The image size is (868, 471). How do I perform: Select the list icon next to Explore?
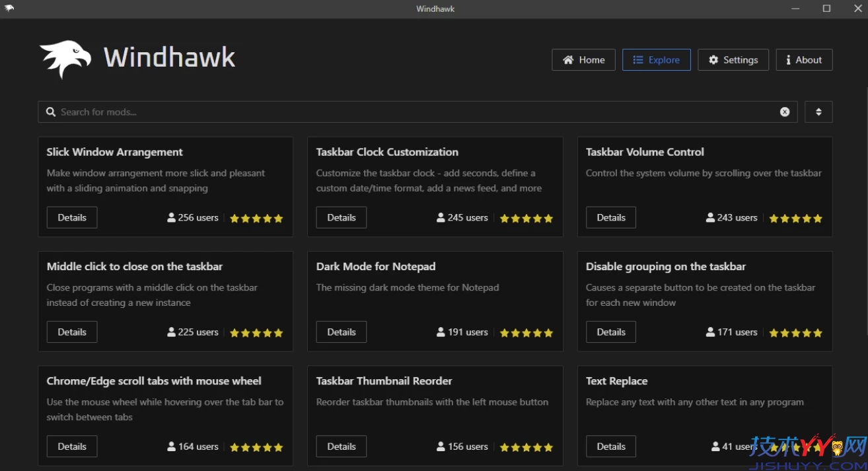[x=637, y=59]
